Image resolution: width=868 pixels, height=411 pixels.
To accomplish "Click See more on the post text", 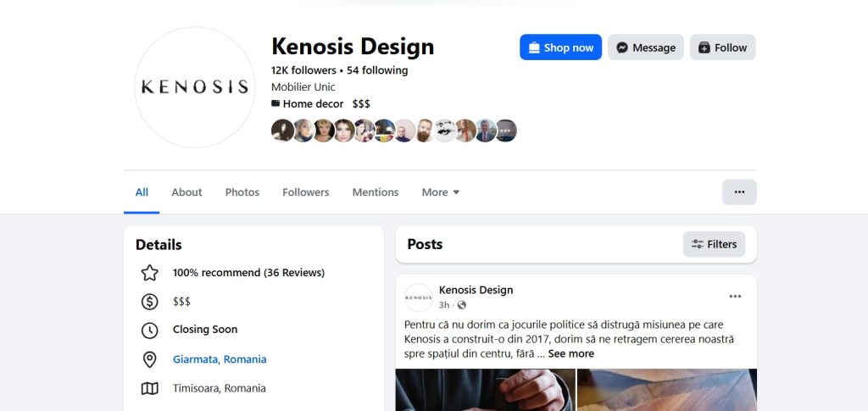I will tap(570, 353).
